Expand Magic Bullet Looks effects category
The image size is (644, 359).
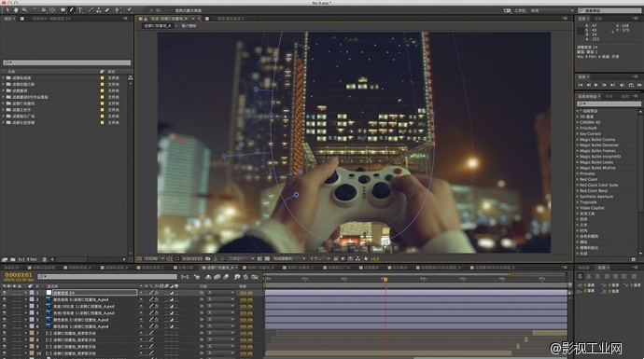point(578,162)
